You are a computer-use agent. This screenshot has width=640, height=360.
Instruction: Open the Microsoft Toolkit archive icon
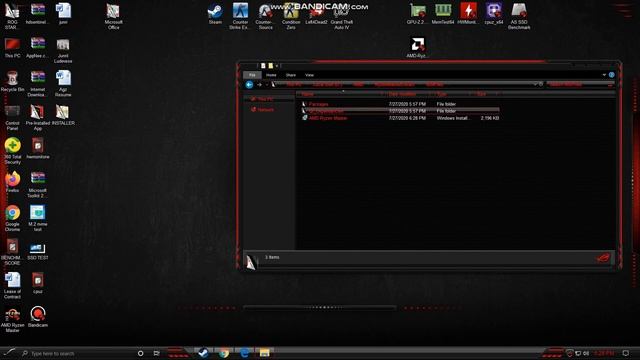pyautogui.click(x=38, y=185)
